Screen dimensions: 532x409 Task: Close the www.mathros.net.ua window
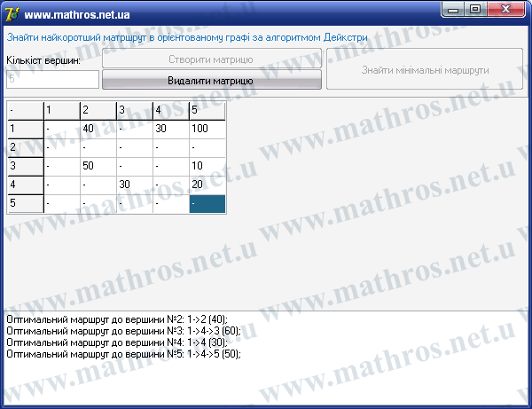pos(505,10)
